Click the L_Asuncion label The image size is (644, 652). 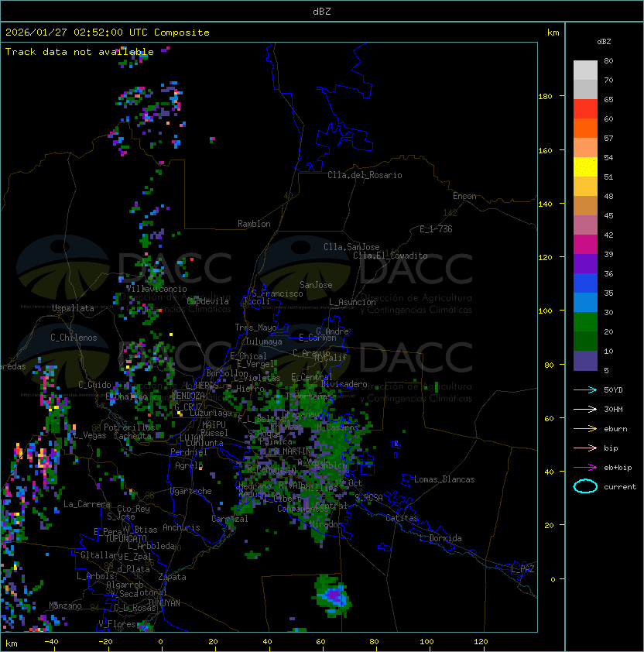tap(352, 302)
